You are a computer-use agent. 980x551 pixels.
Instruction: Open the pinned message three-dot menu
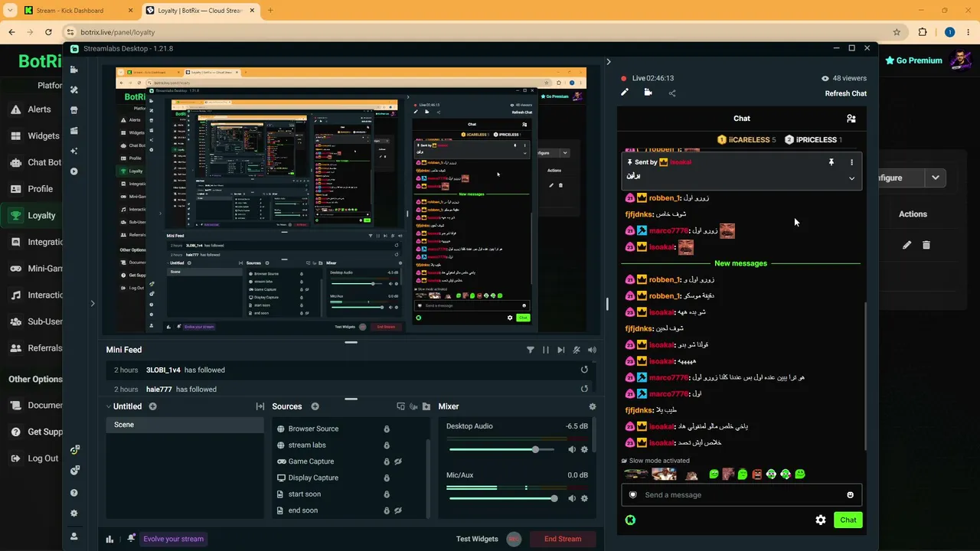pyautogui.click(x=851, y=162)
